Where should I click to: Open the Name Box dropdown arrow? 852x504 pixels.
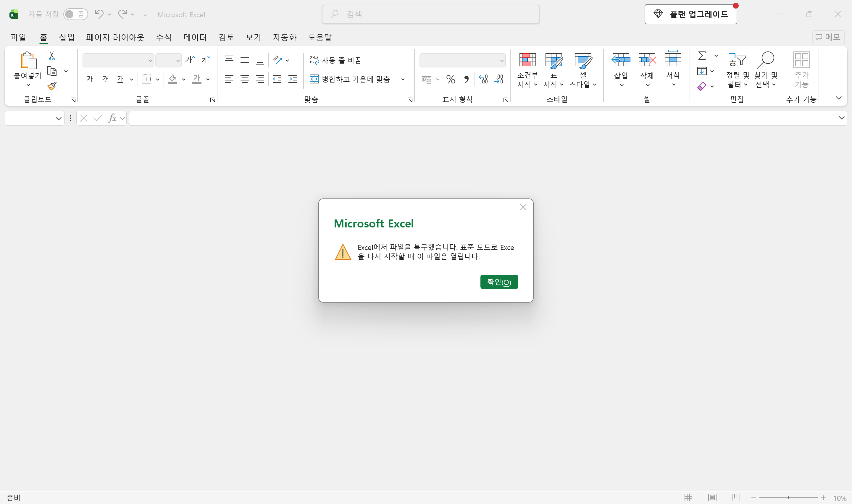coord(58,118)
